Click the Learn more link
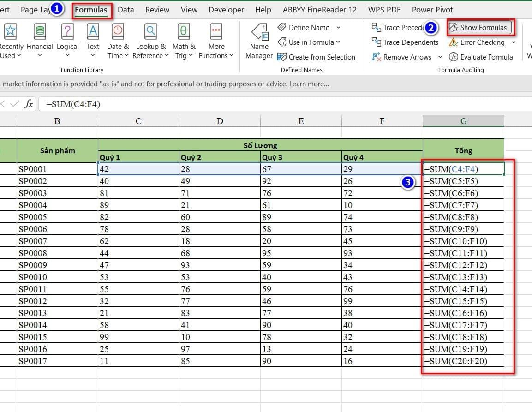 [309, 84]
